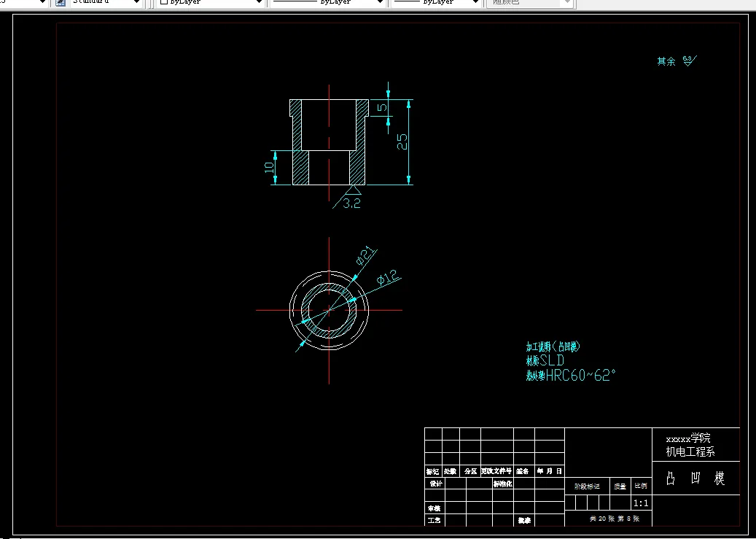Image resolution: width=756 pixels, height=539 pixels.
Task: Select the dimension value 5
Action: (382, 107)
